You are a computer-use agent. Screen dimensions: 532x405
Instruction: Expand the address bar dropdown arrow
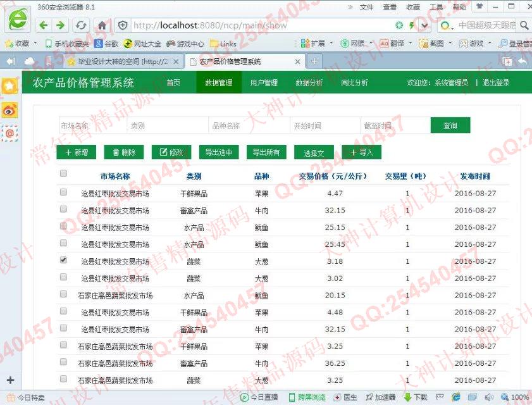pos(424,25)
